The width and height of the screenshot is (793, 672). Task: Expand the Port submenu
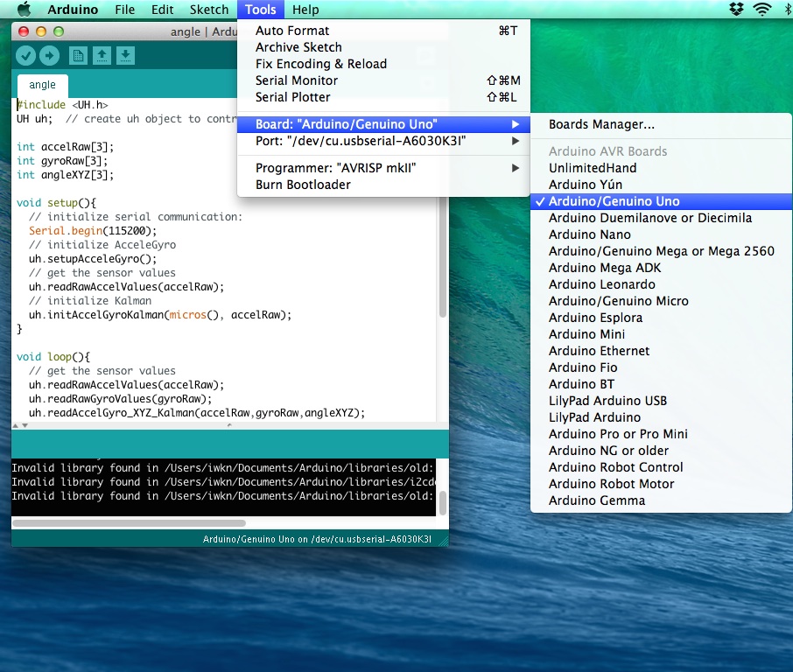(x=383, y=141)
